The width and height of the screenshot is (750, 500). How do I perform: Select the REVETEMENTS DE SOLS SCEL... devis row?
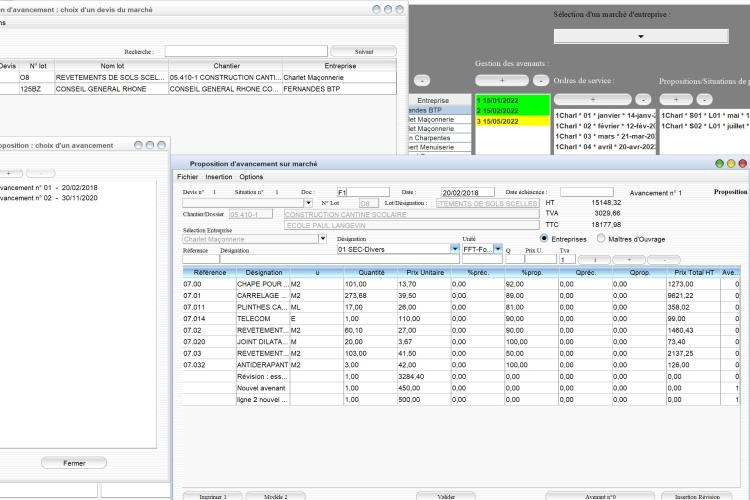(198, 77)
